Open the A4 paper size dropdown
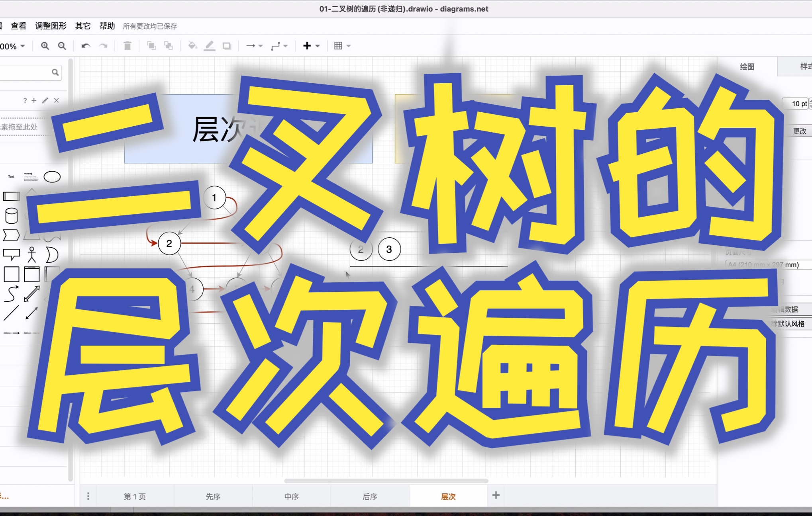Image resolution: width=812 pixels, height=516 pixels. click(768, 265)
